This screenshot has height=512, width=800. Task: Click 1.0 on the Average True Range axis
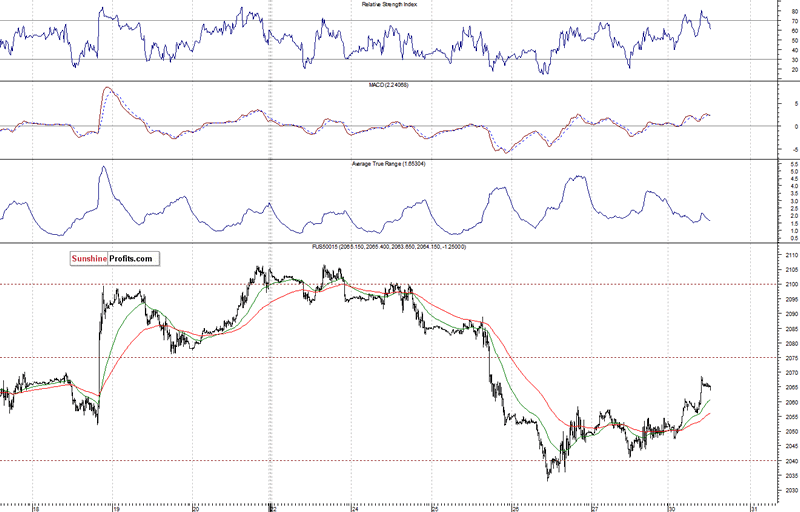(x=794, y=231)
